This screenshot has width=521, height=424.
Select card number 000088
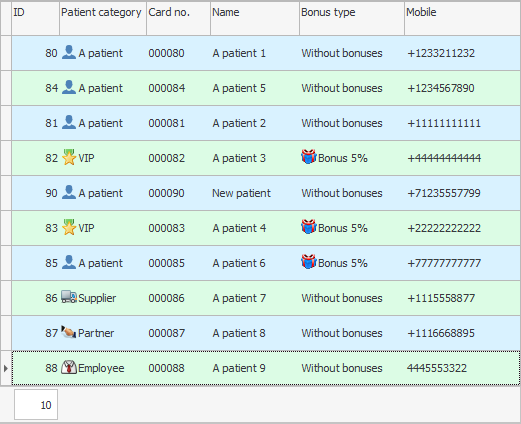pos(166,368)
